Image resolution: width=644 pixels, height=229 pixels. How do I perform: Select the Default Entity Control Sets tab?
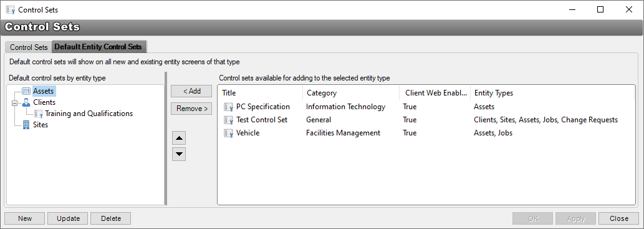(x=99, y=47)
